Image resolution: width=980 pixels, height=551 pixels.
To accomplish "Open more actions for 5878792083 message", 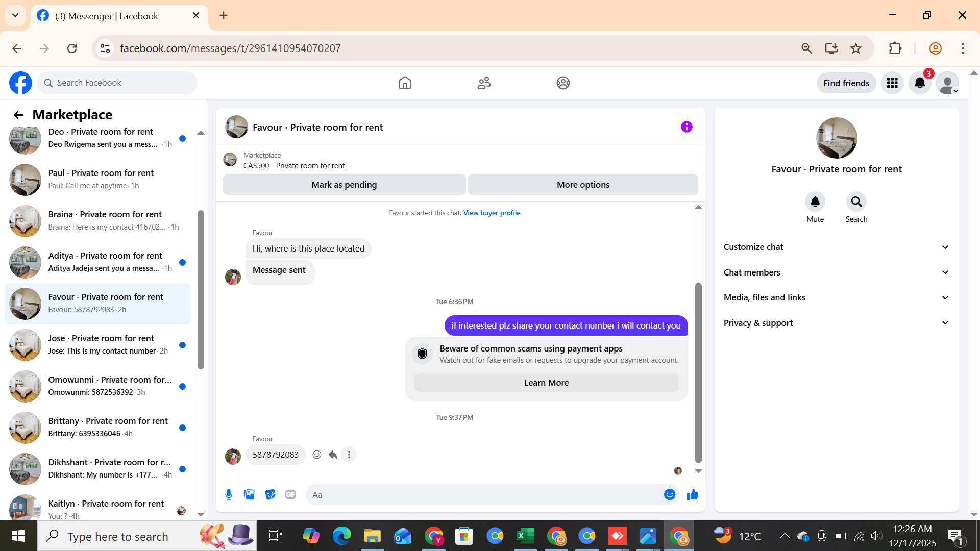I will click(x=349, y=455).
